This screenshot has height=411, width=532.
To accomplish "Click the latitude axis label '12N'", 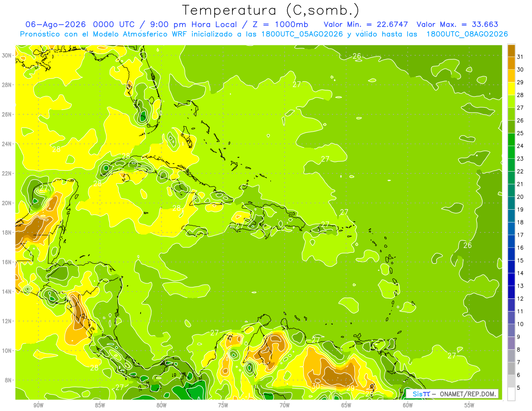I will click(6, 321).
